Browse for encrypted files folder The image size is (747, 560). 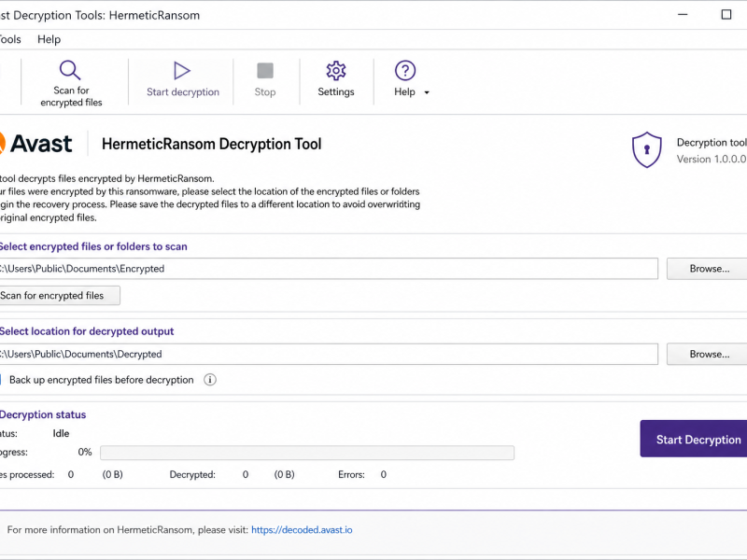[707, 269]
